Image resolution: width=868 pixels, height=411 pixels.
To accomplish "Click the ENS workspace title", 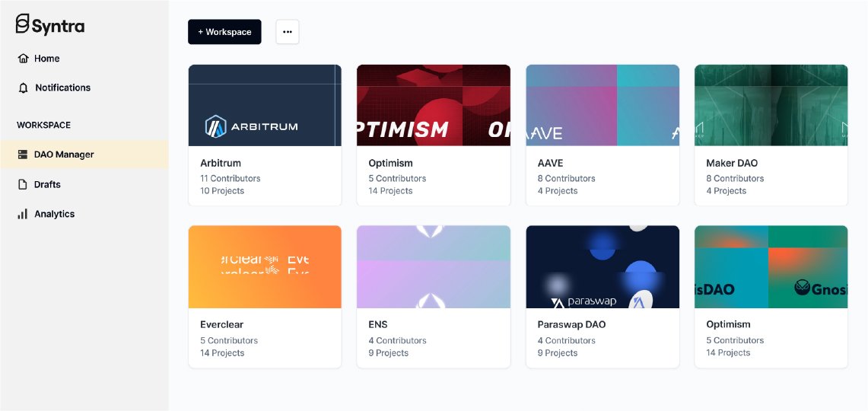I will tap(378, 324).
